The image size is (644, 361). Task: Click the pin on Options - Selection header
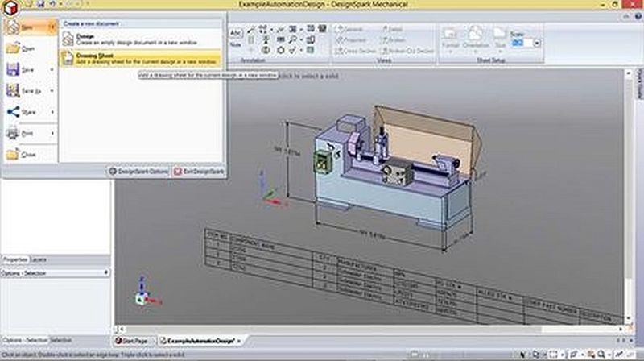(x=106, y=272)
